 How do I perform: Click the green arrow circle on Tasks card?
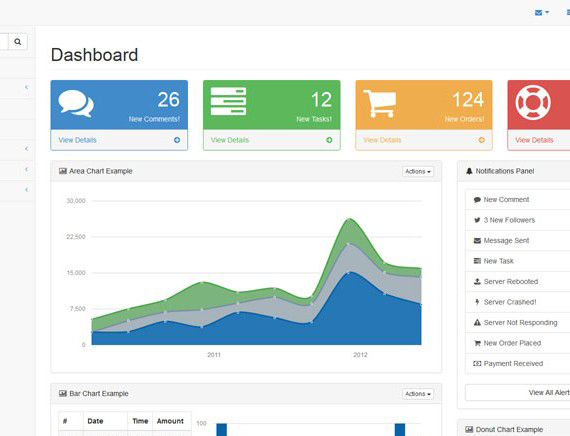click(x=329, y=140)
